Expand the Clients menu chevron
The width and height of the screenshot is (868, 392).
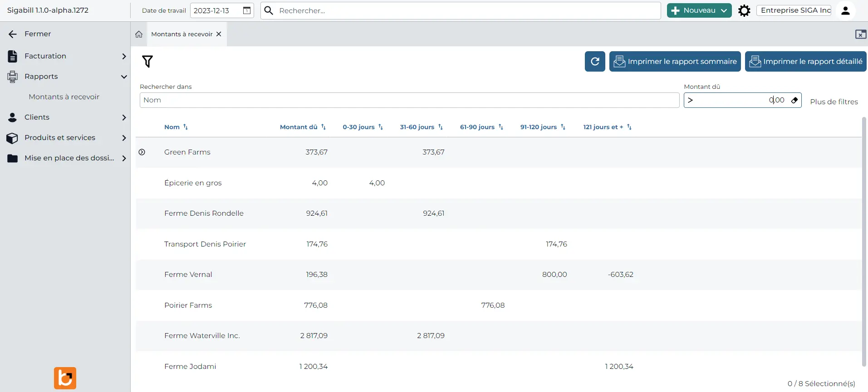coord(124,117)
